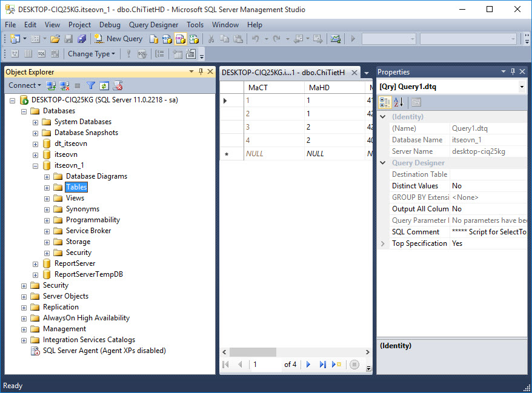Select the Service Broker folder

coord(88,231)
